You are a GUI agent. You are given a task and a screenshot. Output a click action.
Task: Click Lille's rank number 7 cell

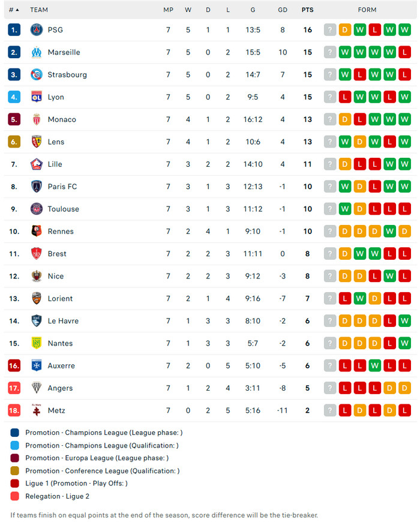[14, 164]
